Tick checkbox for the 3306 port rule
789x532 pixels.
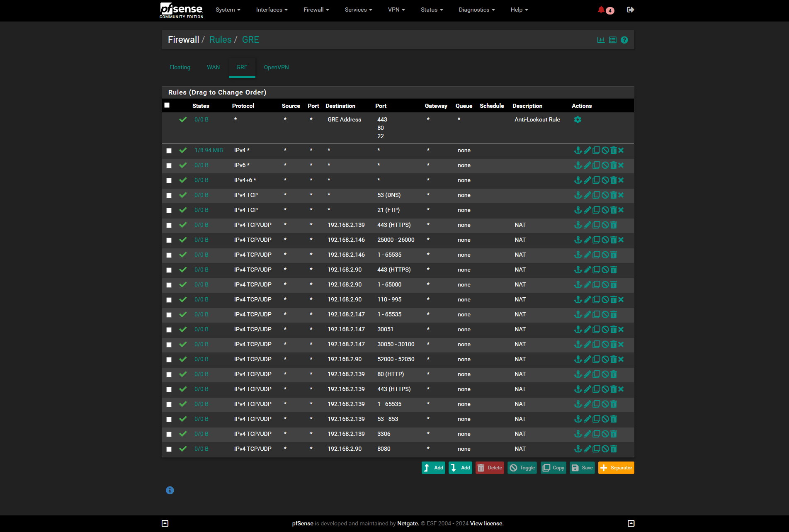point(169,434)
